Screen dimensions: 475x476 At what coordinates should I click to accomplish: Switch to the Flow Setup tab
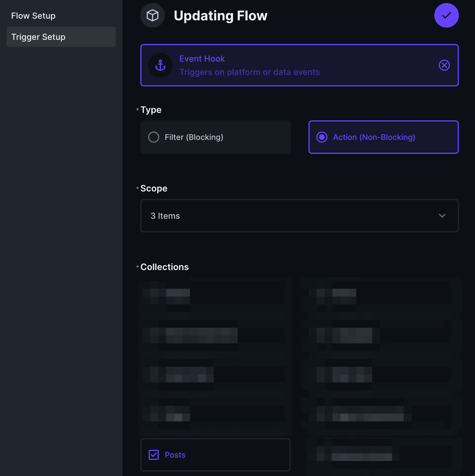tap(33, 16)
